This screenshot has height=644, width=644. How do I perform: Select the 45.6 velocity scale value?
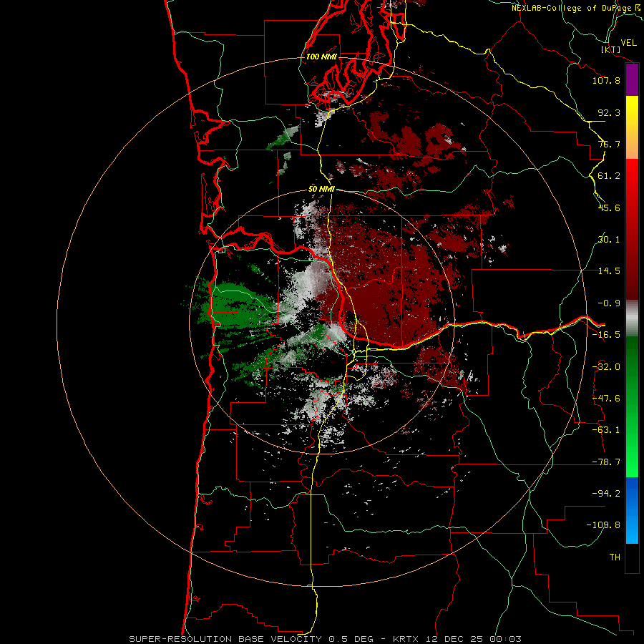[609, 208]
